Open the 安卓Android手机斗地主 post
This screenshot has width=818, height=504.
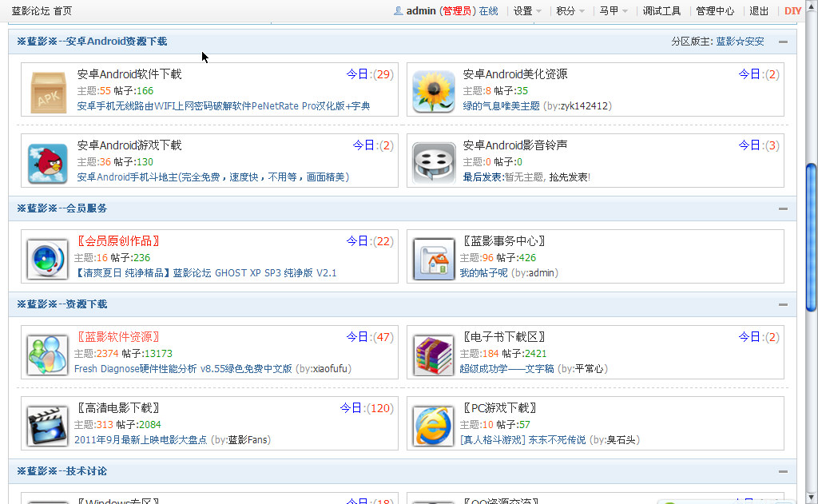[x=212, y=177]
